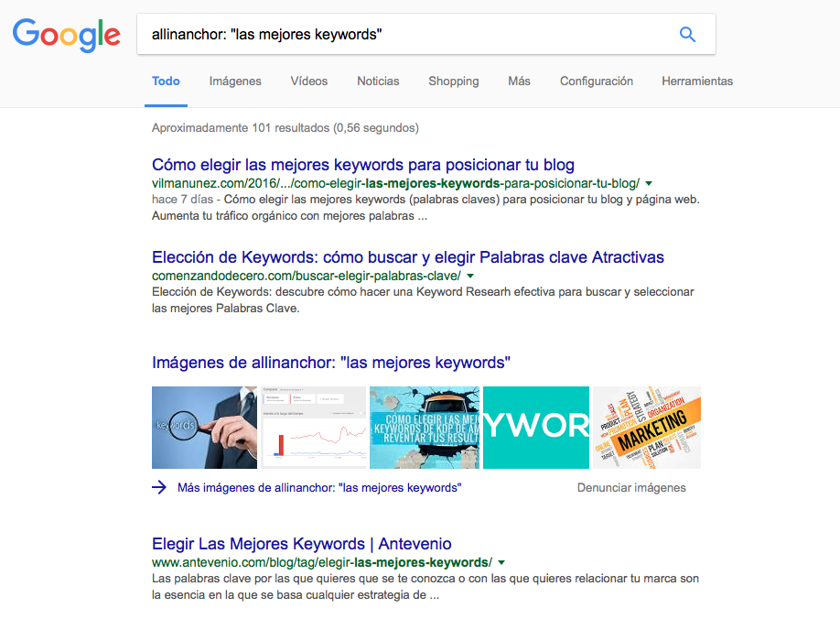The image size is (840, 619).
Task: Click the blue magnifying glass search icon
Action: point(687,35)
